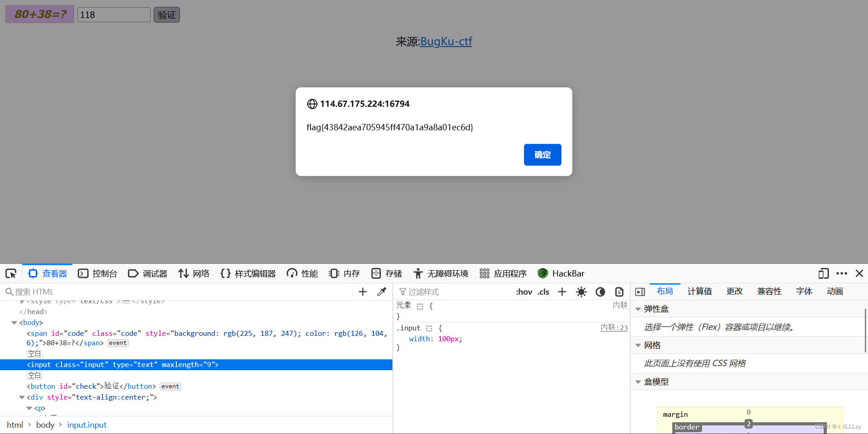Toggle light color scheme simulation
The image size is (868, 434).
(581, 292)
